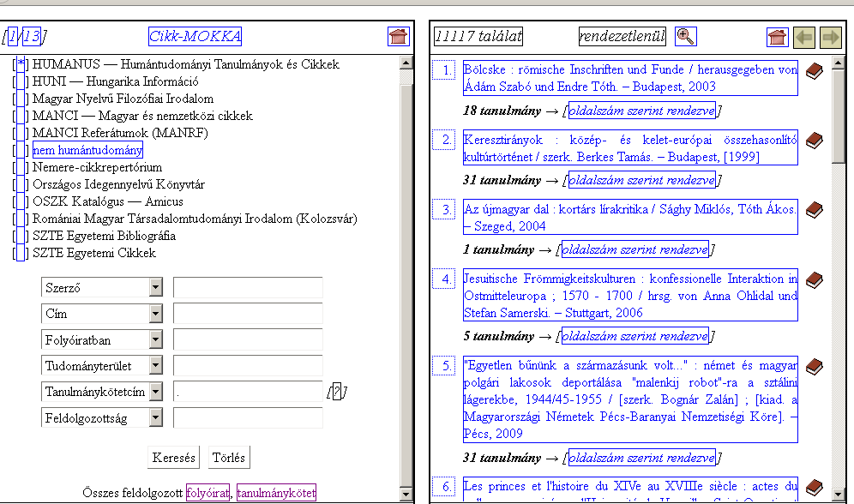Toggle the SZTE Egyetemi Bibliográfia checkbox

point(21,236)
